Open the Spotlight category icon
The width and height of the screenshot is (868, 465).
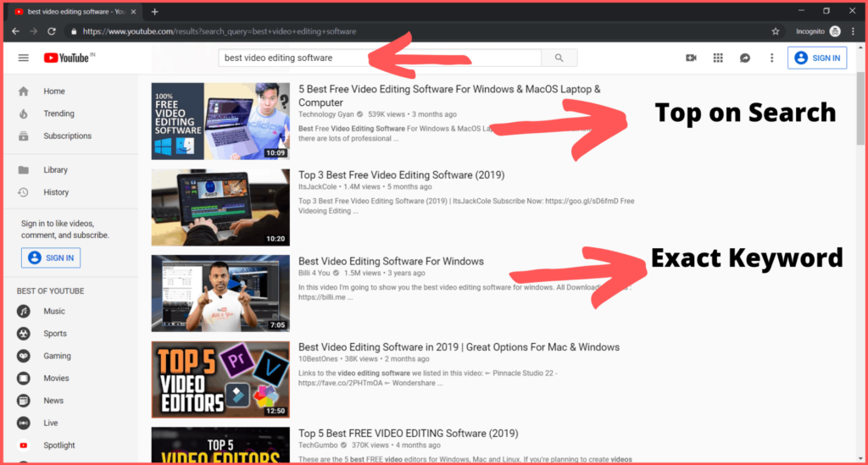click(x=23, y=445)
